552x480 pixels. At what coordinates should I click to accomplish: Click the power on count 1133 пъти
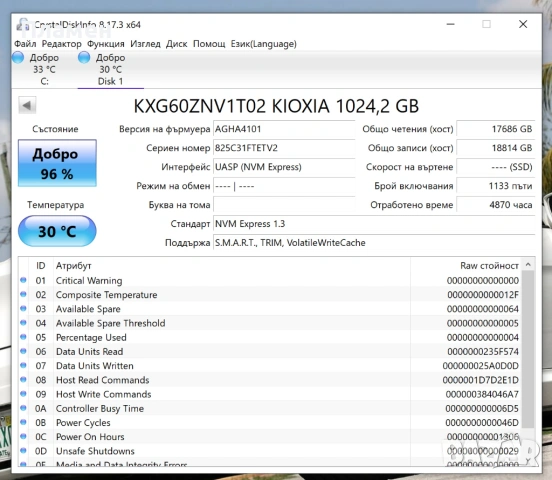496,186
